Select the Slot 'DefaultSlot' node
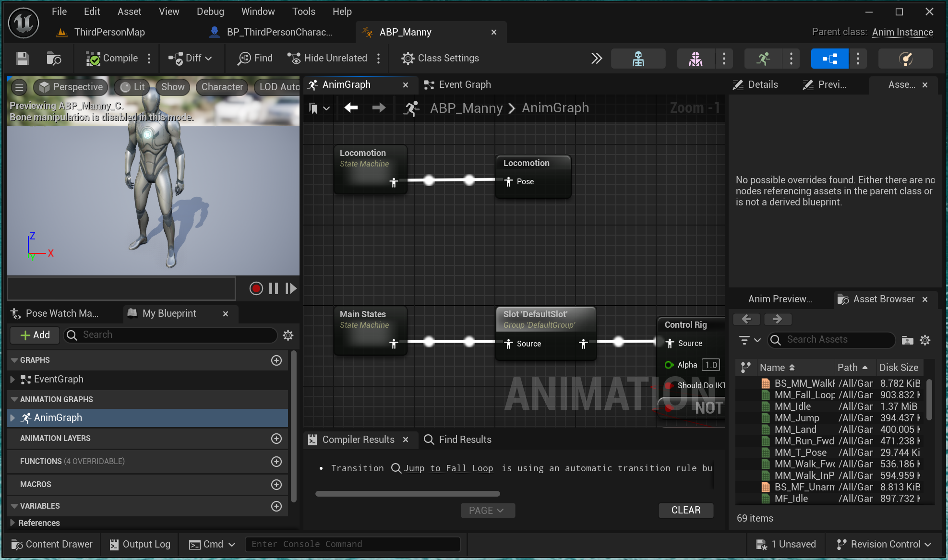Image resolution: width=948 pixels, height=560 pixels. point(546,334)
